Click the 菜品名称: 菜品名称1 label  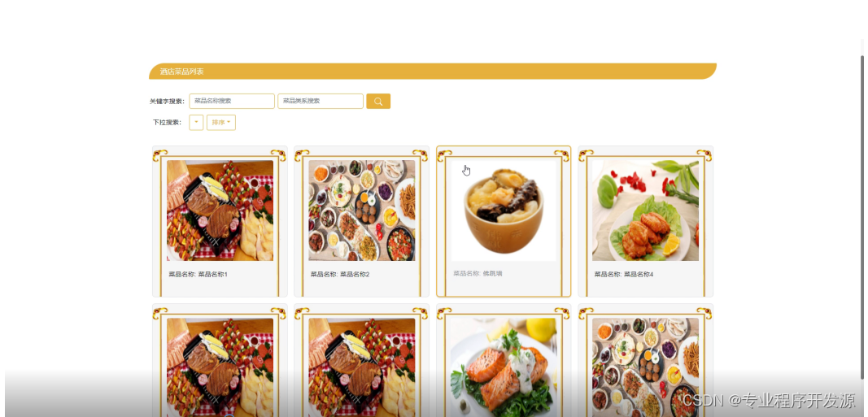tap(198, 274)
